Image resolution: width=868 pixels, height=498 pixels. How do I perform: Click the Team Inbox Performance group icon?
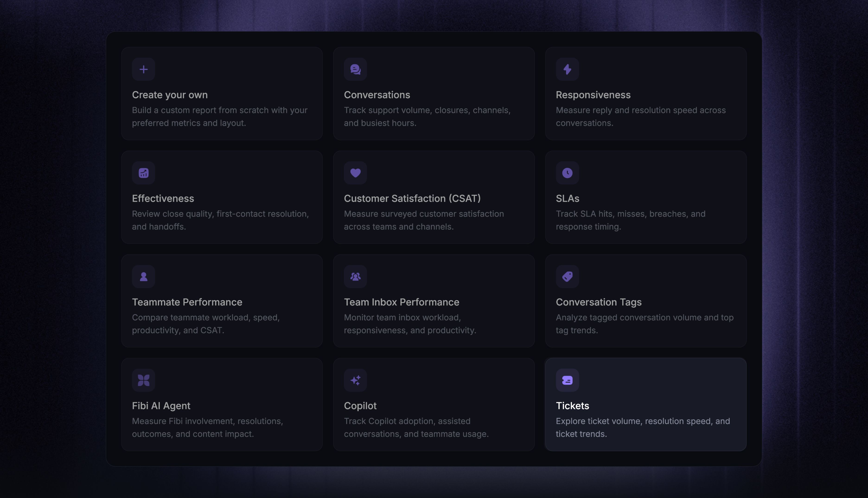point(355,277)
